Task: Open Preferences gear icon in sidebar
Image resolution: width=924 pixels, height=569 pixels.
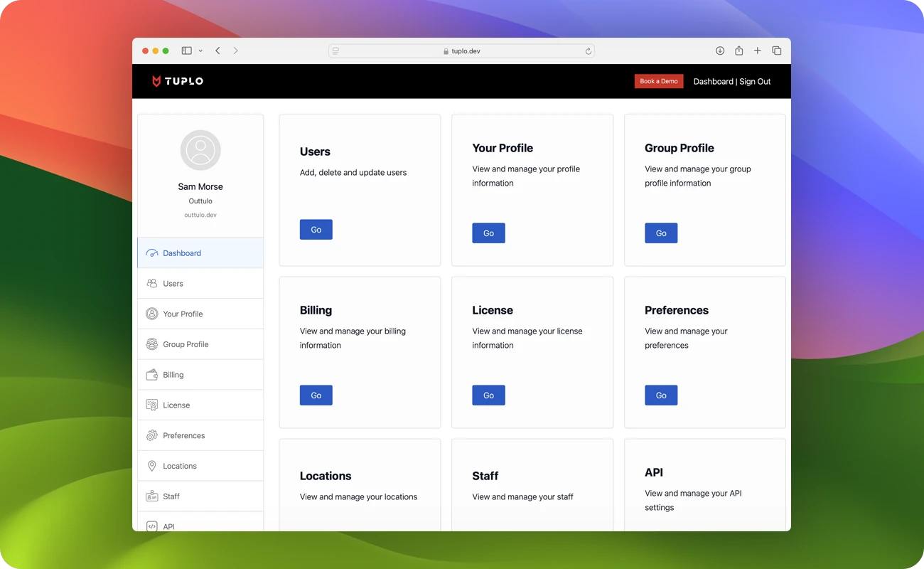Action: (151, 436)
